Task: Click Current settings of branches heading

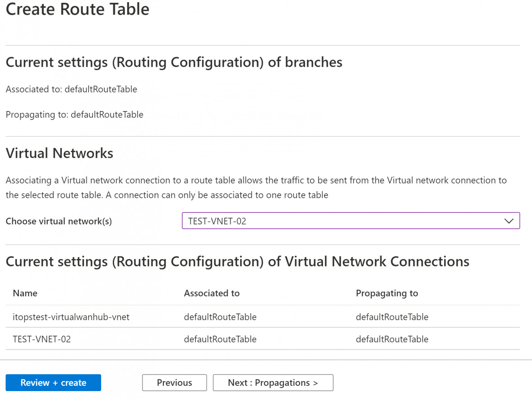Action: [174, 62]
